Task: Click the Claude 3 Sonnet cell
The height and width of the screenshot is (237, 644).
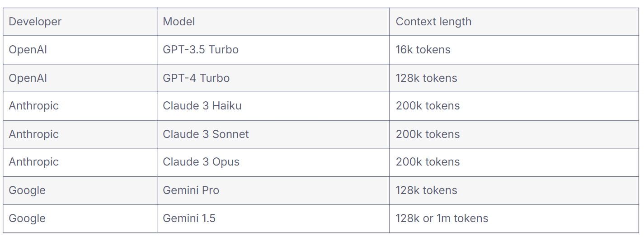Action: 273,134
